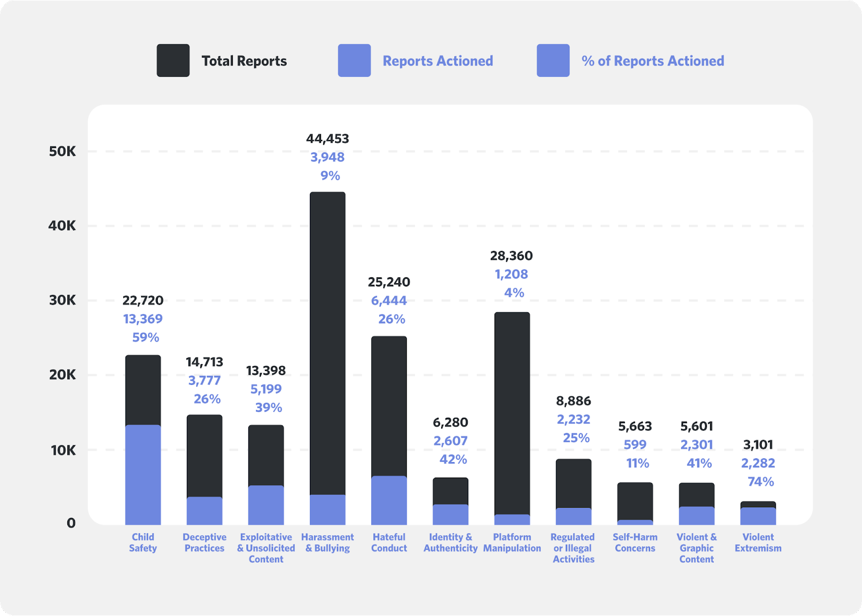The width and height of the screenshot is (862, 616).
Task: Click the 44,453 value above Harassment bar
Action: 328,139
